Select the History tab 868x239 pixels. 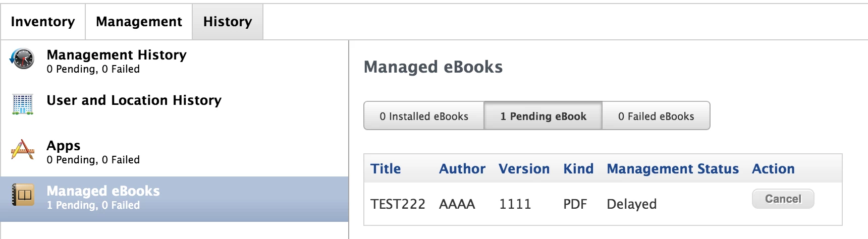(228, 22)
